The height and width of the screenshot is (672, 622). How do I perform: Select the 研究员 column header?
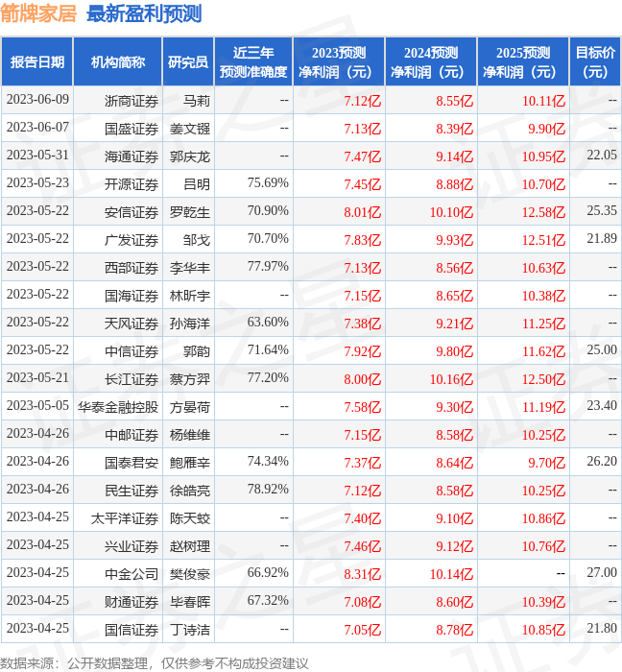click(x=188, y=61)
